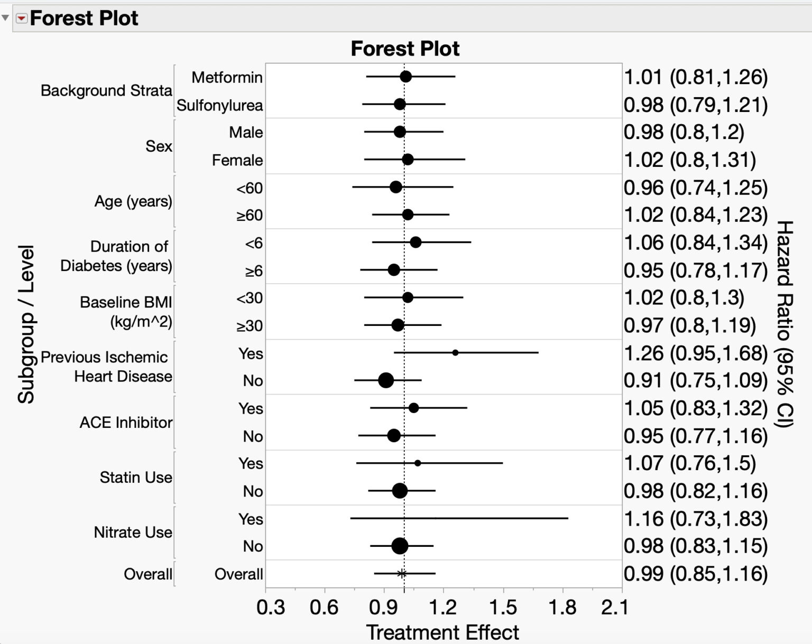Select the Sulfonylurea level label

click(219, 105)
